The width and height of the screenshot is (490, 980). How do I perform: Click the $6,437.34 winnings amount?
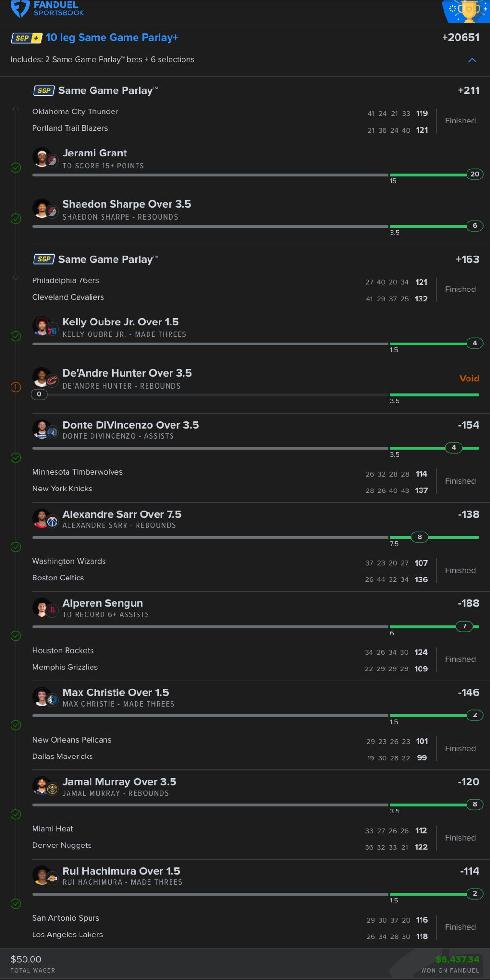pyautogui.click(x=457, y=959)
